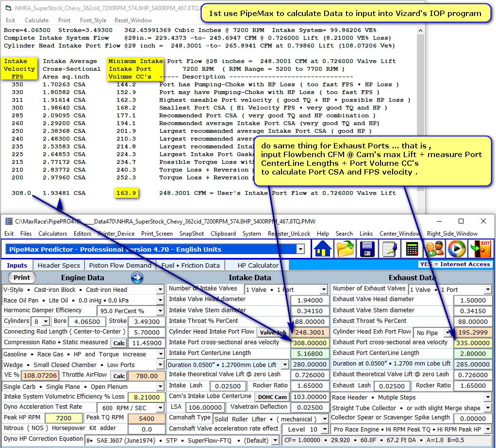Expand the Camshaft Type dropdown
This screenshot has width=496, height=448.
[x=325, y=419]
